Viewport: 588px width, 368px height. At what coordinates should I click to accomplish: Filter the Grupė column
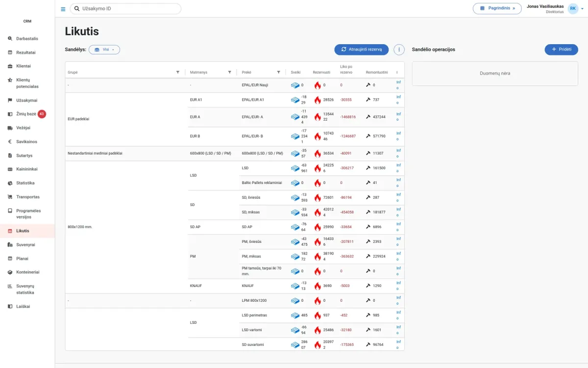(x=178, y=72)
